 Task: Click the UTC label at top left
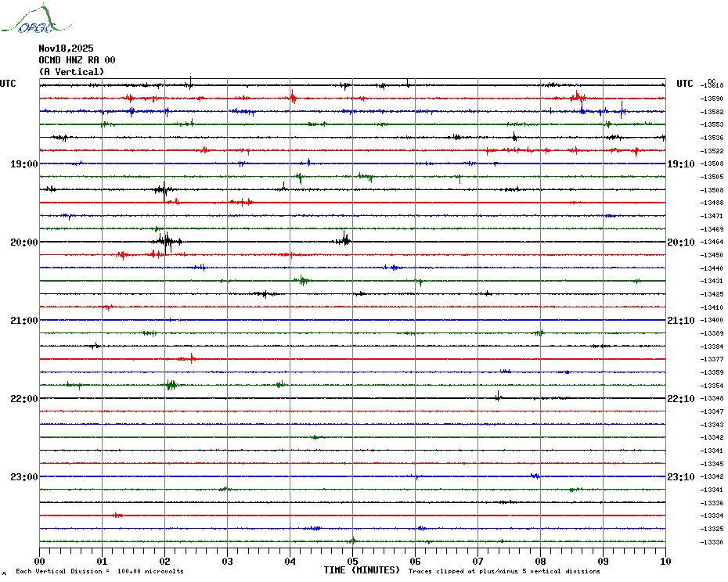tap(8, 84)
